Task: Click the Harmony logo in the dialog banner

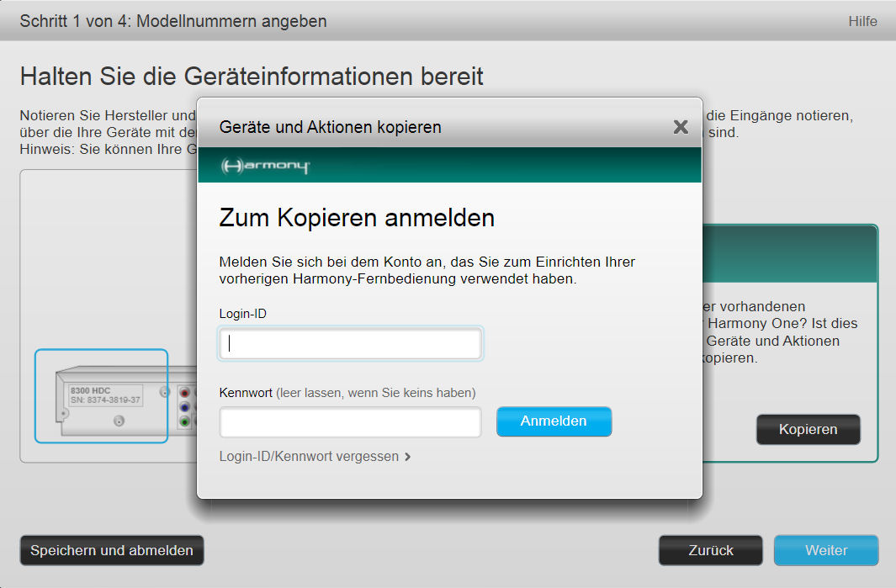Action: (266, 166)
